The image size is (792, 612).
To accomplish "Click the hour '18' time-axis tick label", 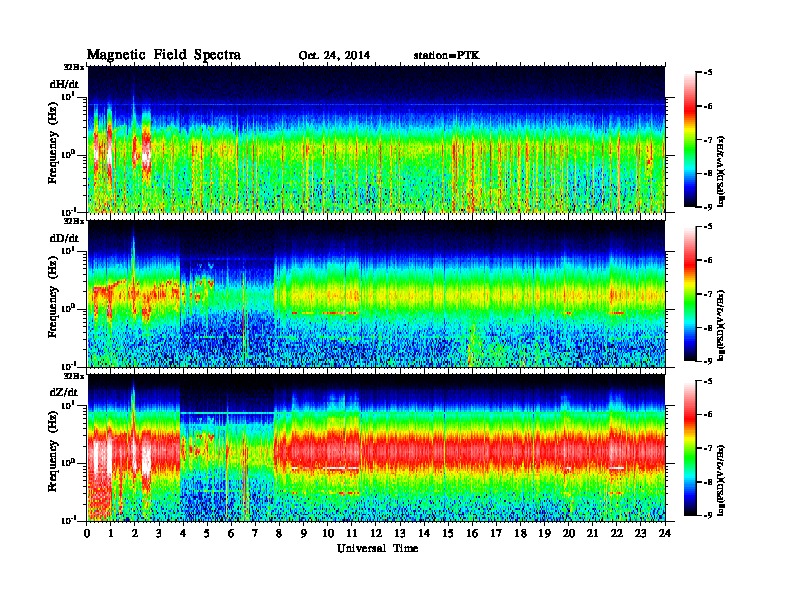I will click(x=520, y=533).
